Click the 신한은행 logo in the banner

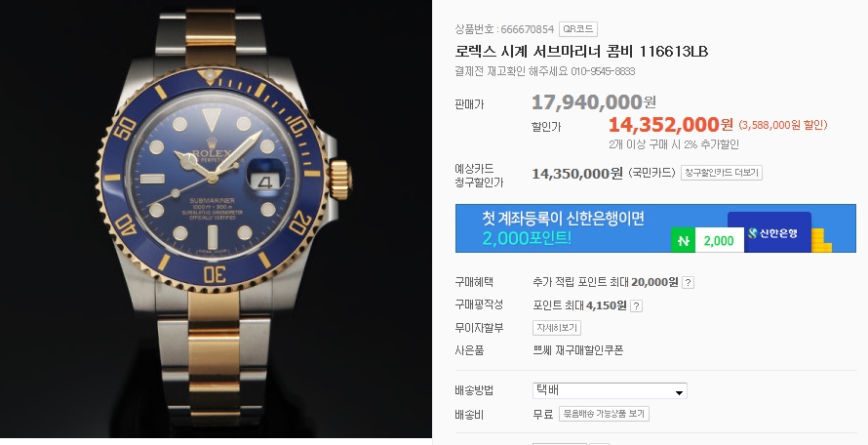(x=772, y=233)
